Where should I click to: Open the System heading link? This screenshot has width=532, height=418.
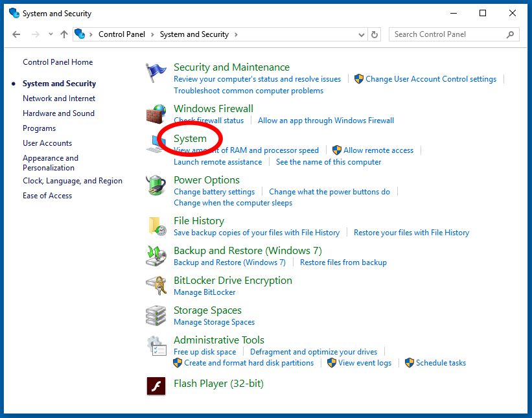(x=190, y=139)
